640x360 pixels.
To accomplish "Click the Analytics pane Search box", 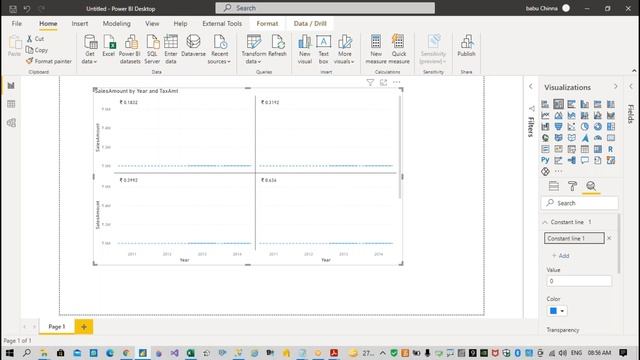I will tap(580, 203).
